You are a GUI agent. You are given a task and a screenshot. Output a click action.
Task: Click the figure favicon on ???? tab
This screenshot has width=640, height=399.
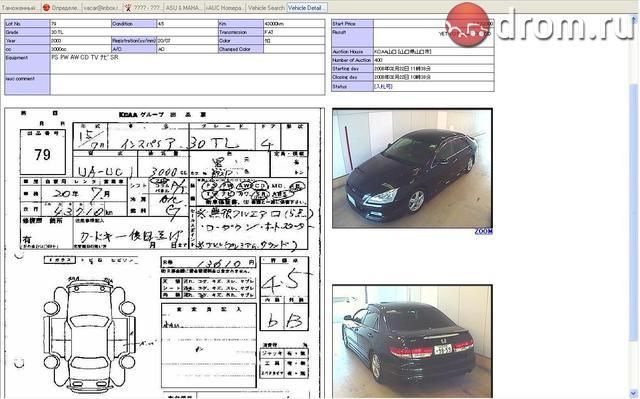tap(128, 7)
